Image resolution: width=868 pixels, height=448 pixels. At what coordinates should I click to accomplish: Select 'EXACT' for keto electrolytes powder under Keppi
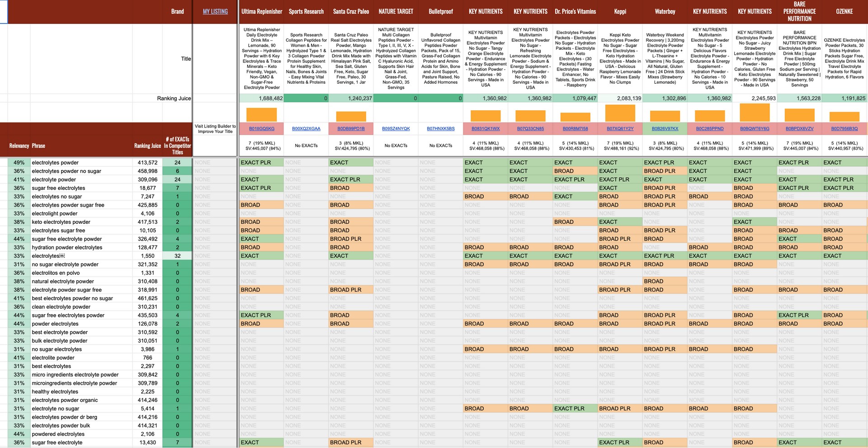tap(620, 222)
